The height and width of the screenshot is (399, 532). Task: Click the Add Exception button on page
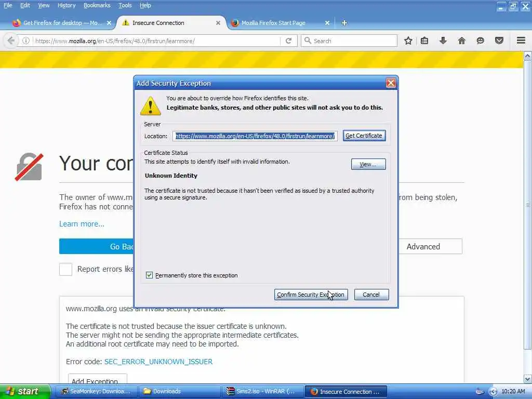coord(97,380)
